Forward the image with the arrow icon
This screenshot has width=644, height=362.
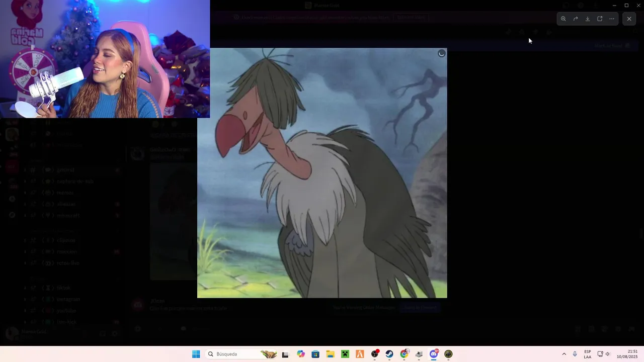(576, 19)
